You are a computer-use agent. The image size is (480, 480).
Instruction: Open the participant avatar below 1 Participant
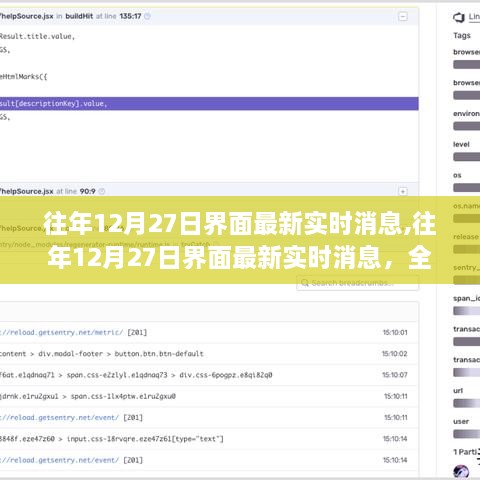click(461, 472)
